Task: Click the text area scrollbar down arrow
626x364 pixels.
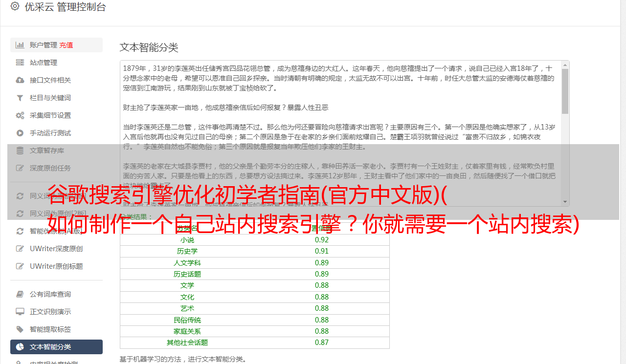Action: [x=565, y=202]
